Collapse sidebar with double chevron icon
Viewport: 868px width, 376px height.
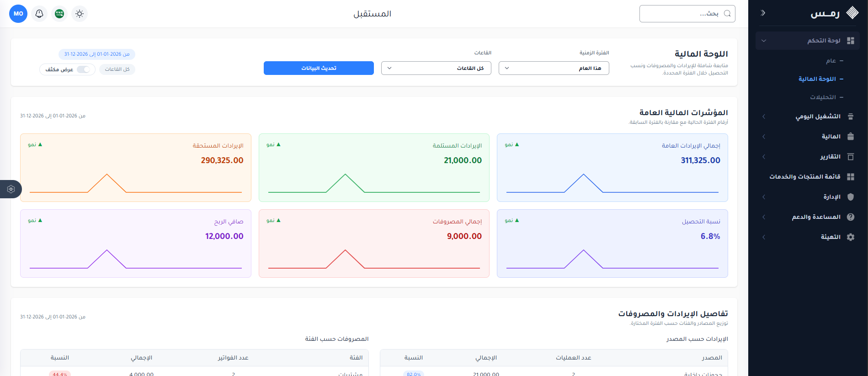pyautogui.click(x=763, y=13)
